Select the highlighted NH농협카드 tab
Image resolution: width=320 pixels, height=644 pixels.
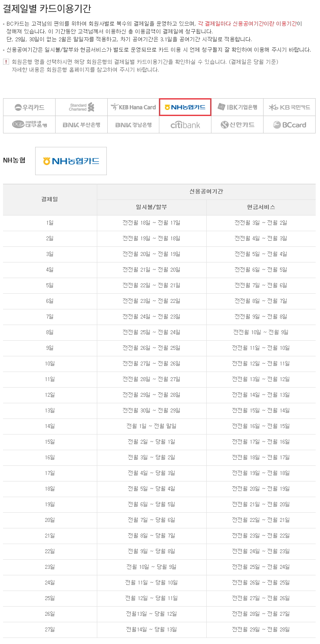point(185,107)
